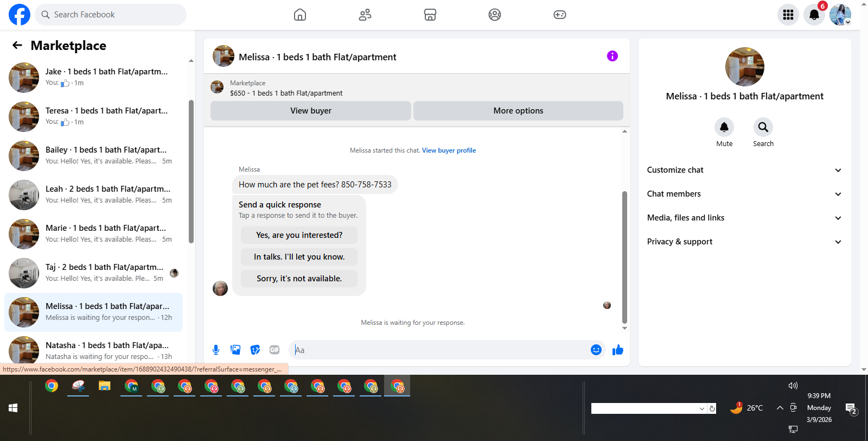This screenshot has width=868, height=441.
Task: Send quick response 'Sorry, it's not available.'
Action: click(x=299, y=279)
